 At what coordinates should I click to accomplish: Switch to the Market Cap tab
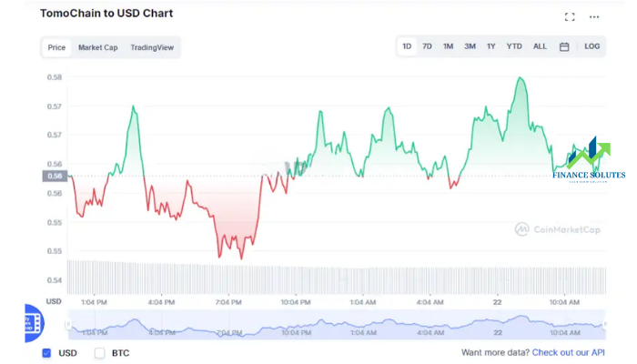[98, 47]
